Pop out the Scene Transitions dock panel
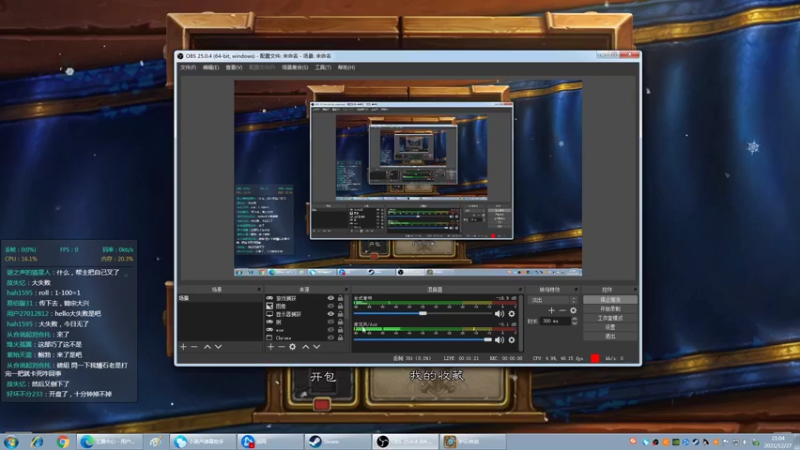This screenshot has width=800, height=450. point(576,289)
